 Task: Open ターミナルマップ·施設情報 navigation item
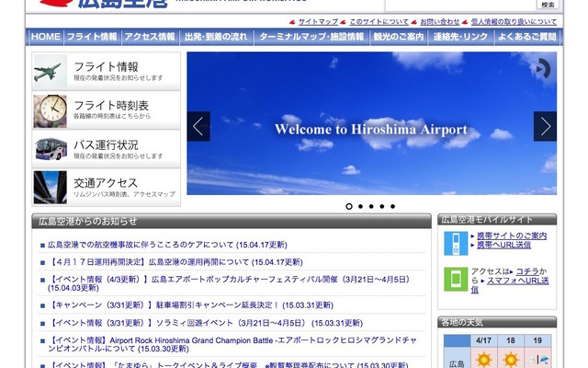311,37
